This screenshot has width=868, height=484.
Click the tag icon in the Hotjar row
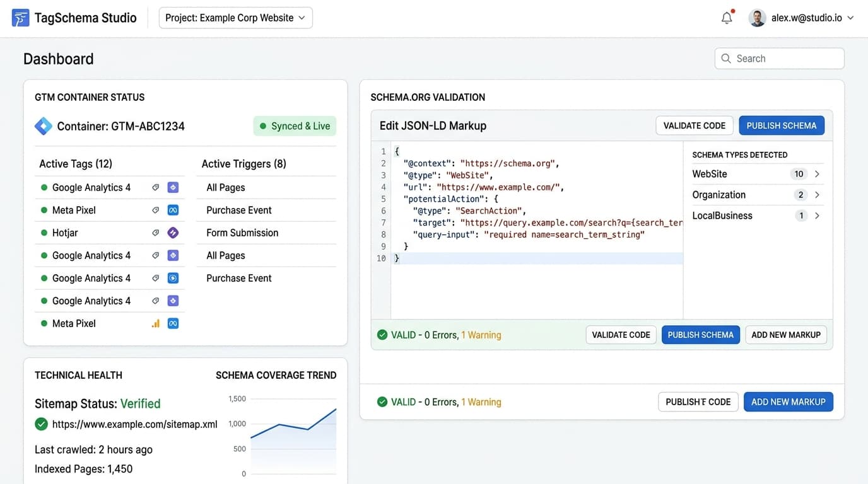156,233
